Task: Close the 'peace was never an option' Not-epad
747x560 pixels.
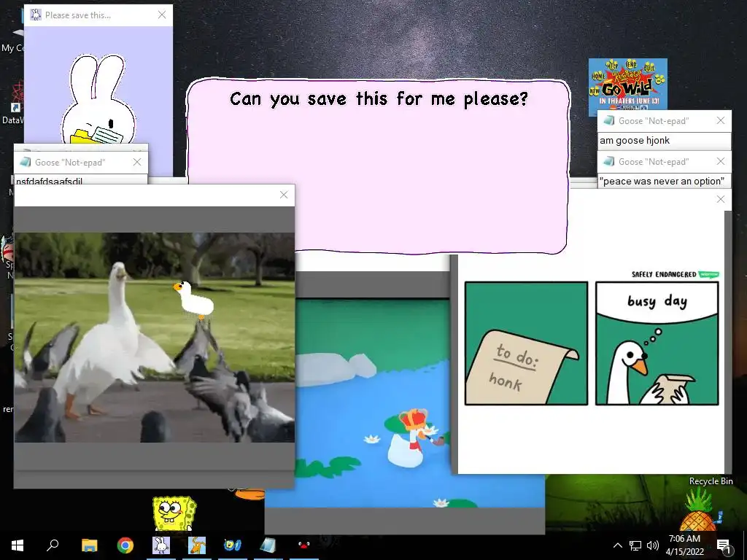Action: pyautogui.click(x=721, y=161)
